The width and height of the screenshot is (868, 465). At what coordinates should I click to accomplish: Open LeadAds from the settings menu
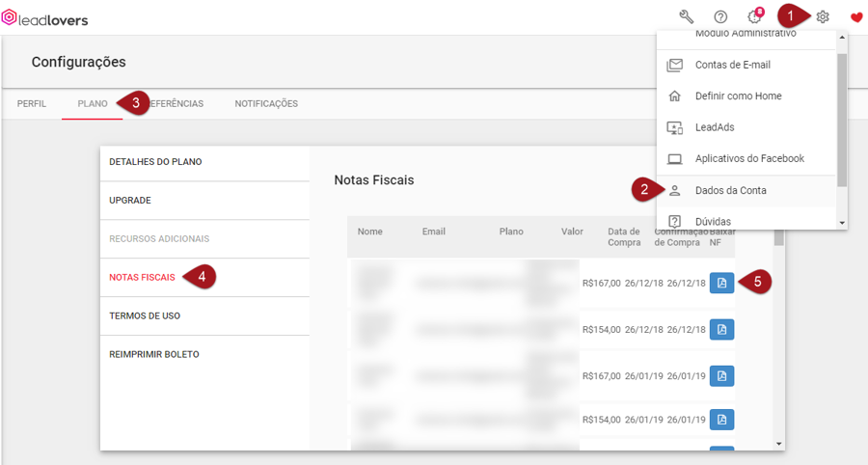coord(715,127)
